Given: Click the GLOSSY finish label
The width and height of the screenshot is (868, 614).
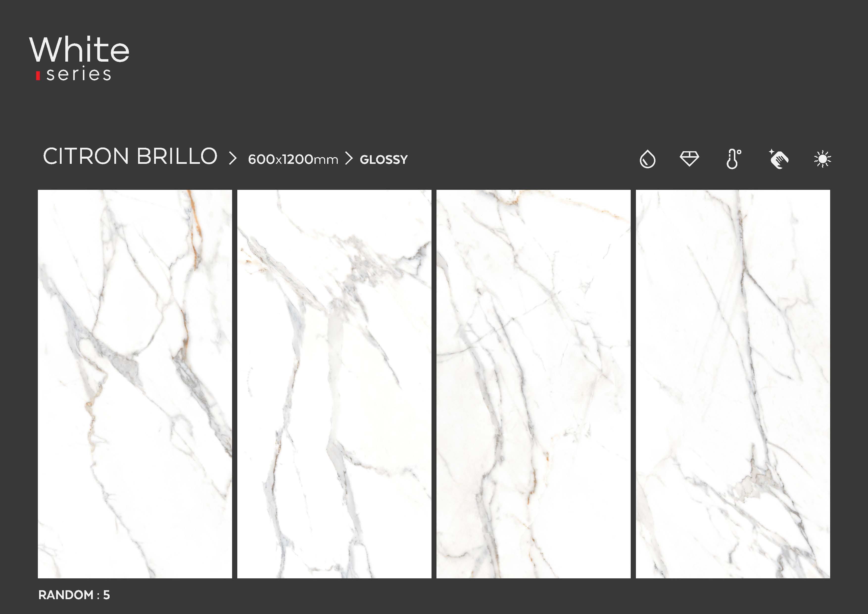Looking at the screenshot, I should click(384, 160).
